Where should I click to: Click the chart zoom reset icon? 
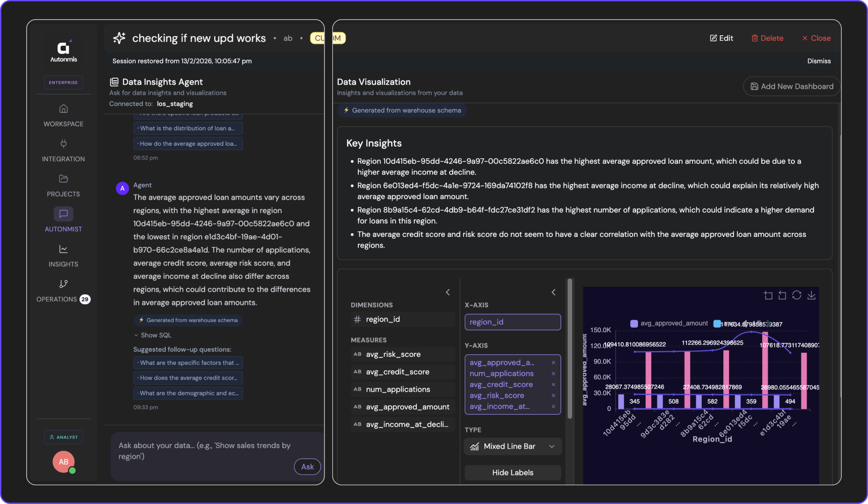pos(782,295)
